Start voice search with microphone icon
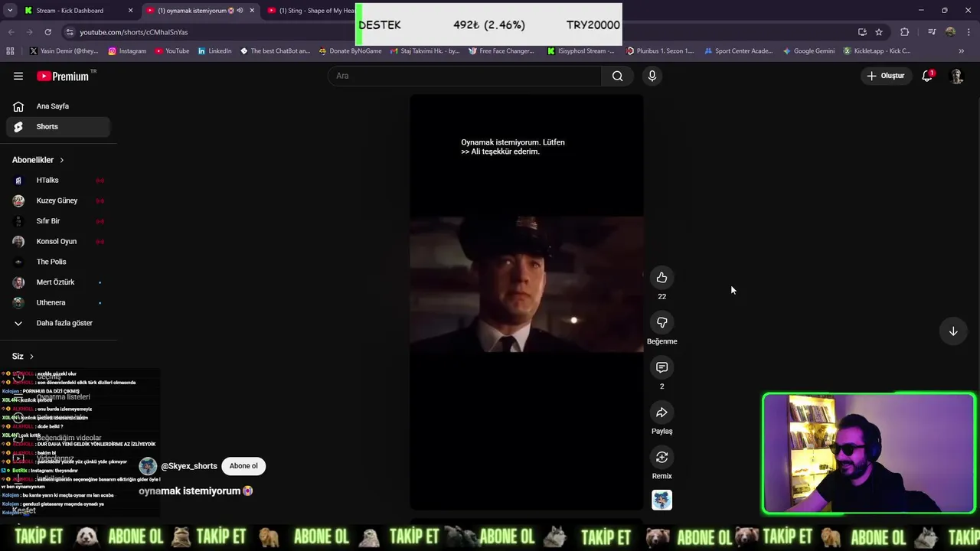This screenshot has width=980, height=551. 652,76
